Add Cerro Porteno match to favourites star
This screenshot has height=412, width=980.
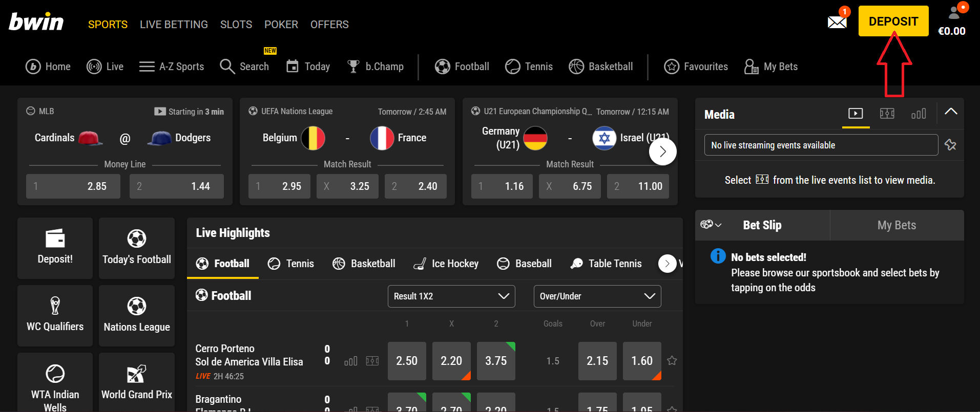coord(672,361)
